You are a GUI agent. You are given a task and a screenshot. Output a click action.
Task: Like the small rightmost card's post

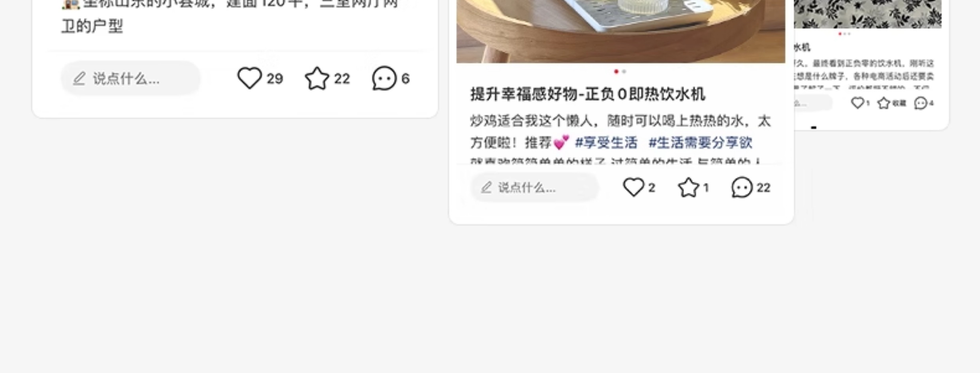point(857,103)
